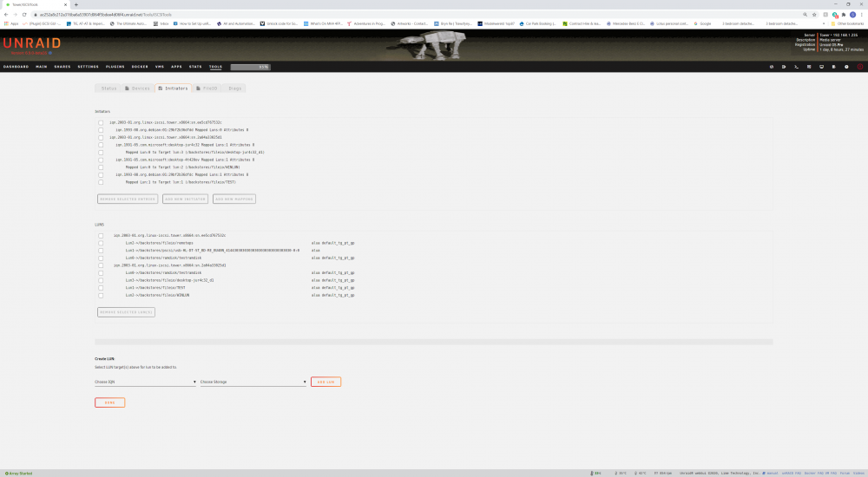Click Remove Selected LUN(s) button
Viewport: 868px width, 477px height.
click(x=126, y=312)
